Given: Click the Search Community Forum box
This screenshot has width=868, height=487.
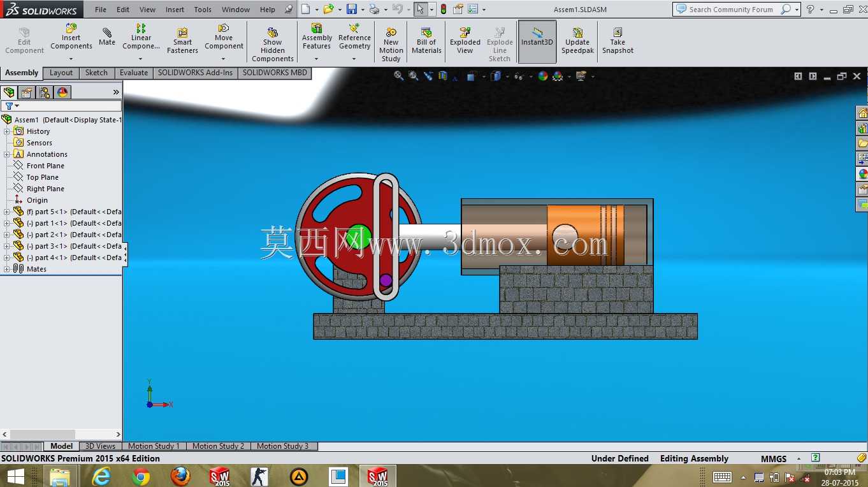Looking at the screenshot, I should pyautogui.click(x=732, y=10).
